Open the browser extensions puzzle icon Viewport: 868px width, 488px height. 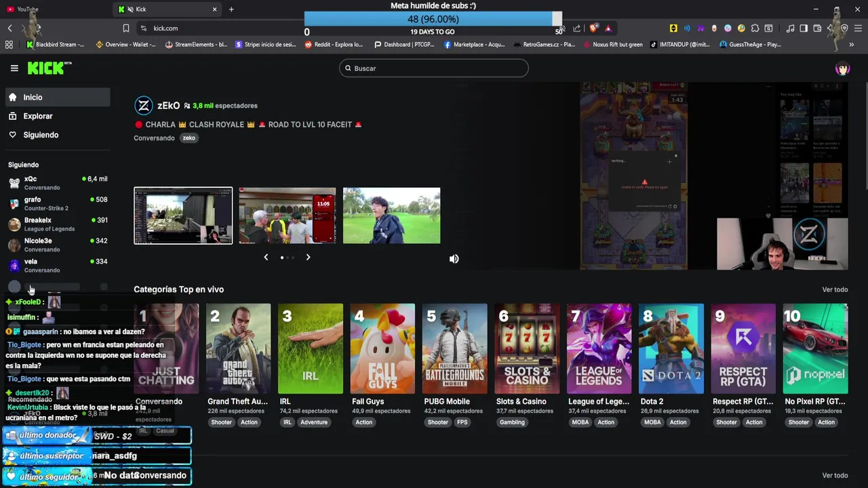tap(754, 28)
